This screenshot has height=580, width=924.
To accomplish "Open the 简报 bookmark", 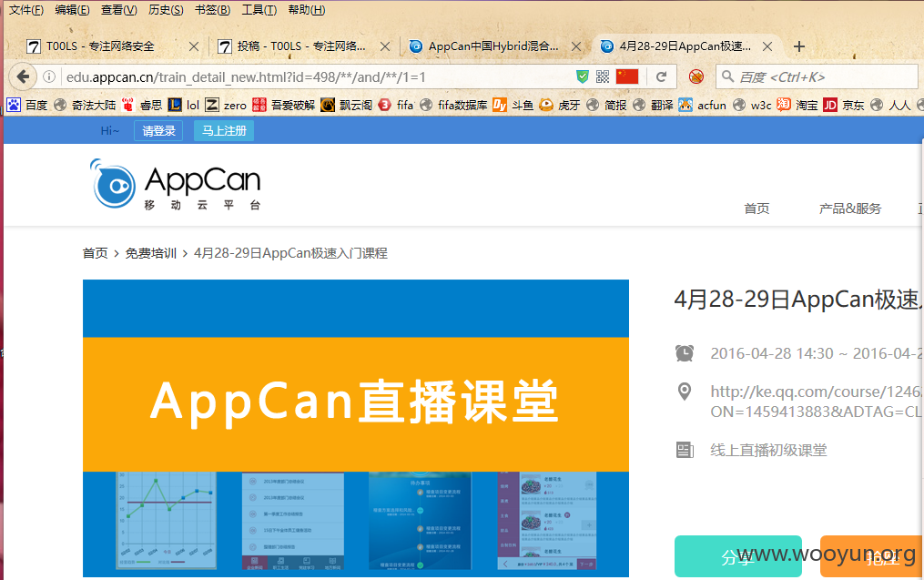I will point(606,105).
